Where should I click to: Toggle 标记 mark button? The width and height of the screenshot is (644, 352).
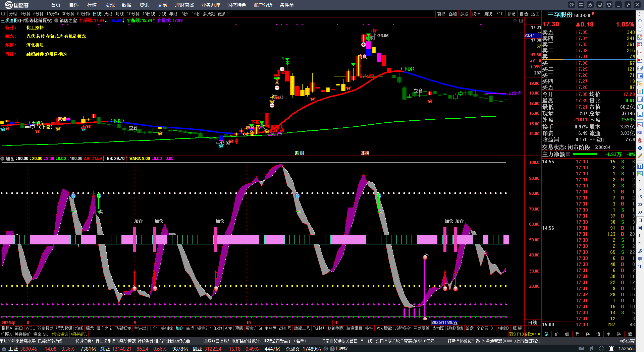(511, 14)
